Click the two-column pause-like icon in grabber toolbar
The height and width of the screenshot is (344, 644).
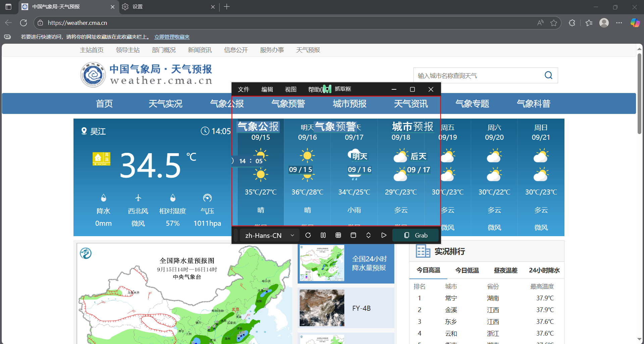point(323,235)
